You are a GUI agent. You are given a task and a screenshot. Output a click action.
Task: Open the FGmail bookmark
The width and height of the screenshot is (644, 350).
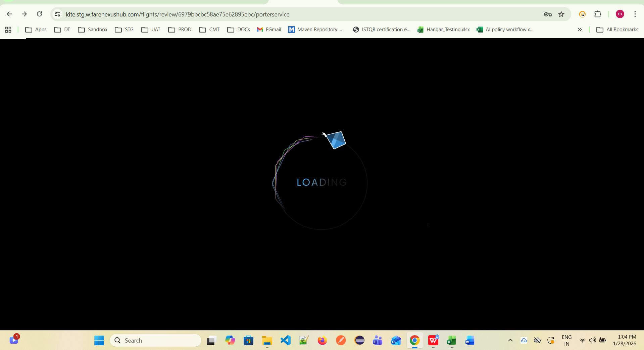(269, 30)
